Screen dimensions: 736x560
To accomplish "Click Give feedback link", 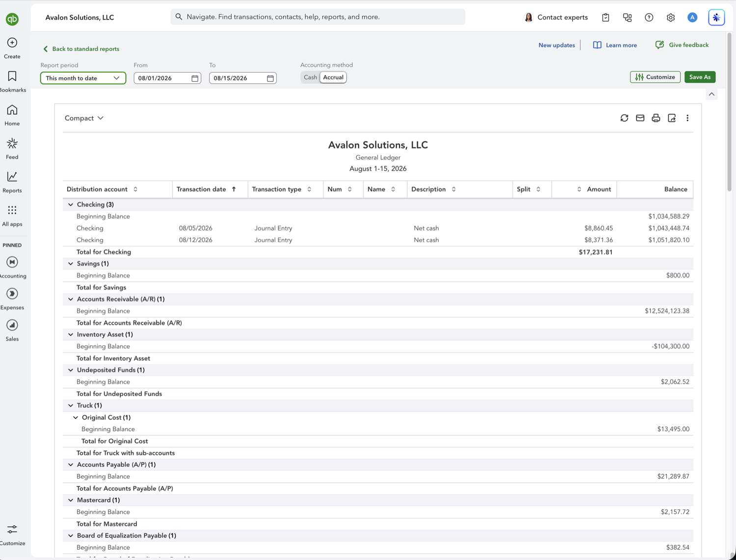I will pyautogui.click(x=682, y=45).
